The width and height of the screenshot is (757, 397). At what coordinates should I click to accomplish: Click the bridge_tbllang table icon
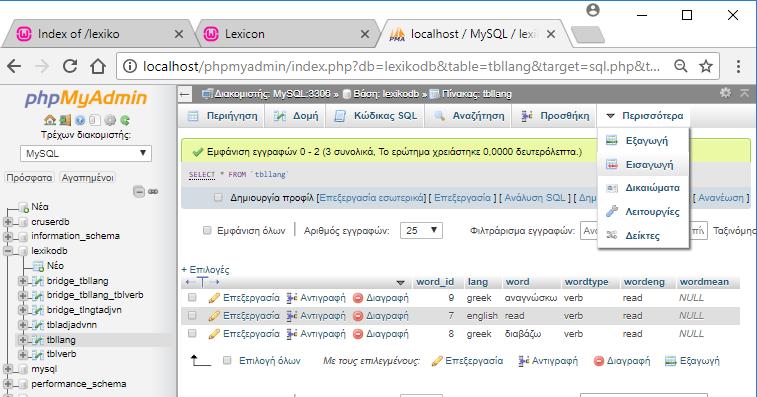click(38, 281)
